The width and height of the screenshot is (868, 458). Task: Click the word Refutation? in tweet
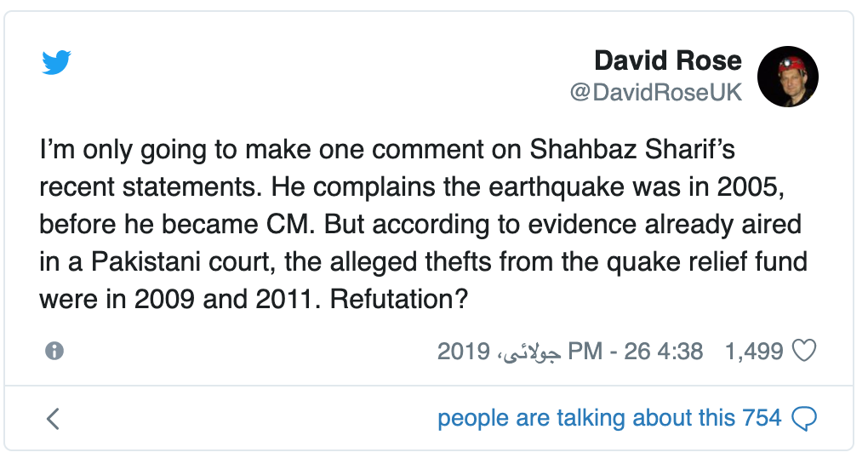click(x=399, y=299)
